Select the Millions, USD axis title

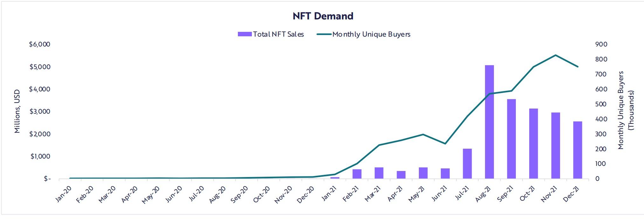[17, 111]
